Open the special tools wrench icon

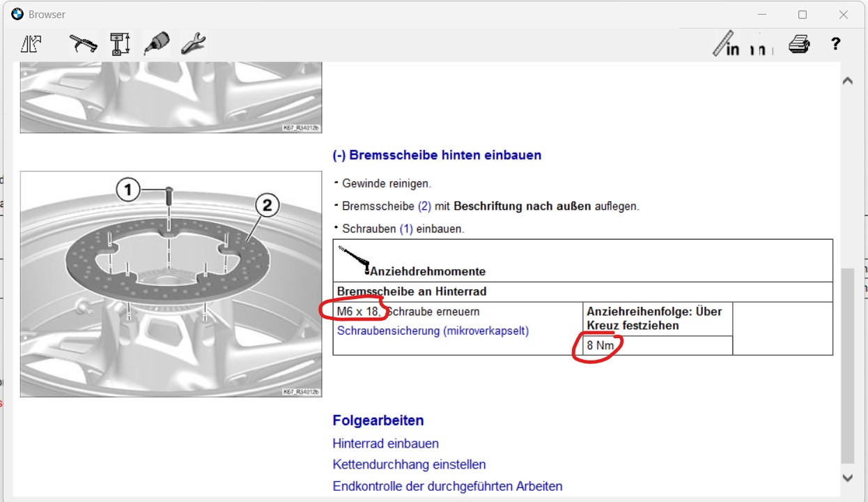point(192,45)
